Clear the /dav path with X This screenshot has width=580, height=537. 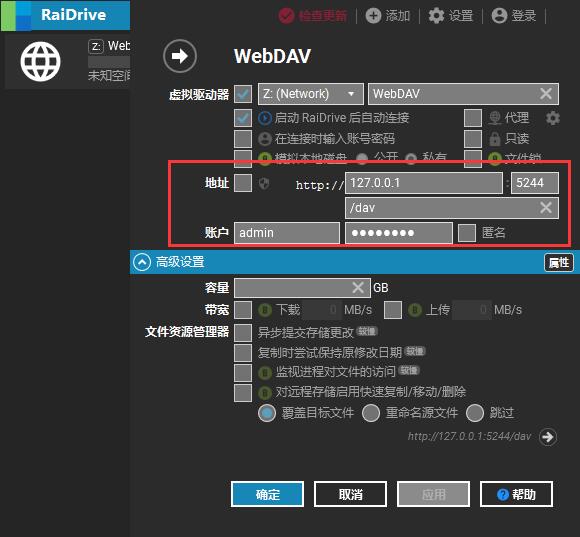(546, 208)
